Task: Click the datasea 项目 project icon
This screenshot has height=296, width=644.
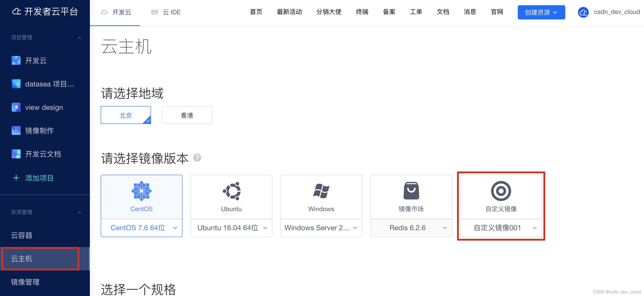Action: (16, 84)
